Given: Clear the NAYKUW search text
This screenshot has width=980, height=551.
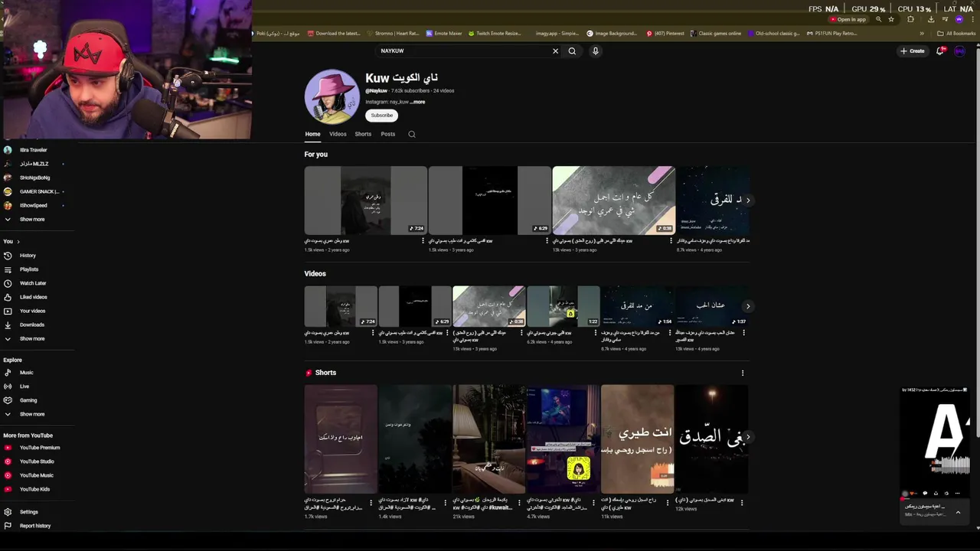Looking at the screenshot, I should (x=555, y=51).
